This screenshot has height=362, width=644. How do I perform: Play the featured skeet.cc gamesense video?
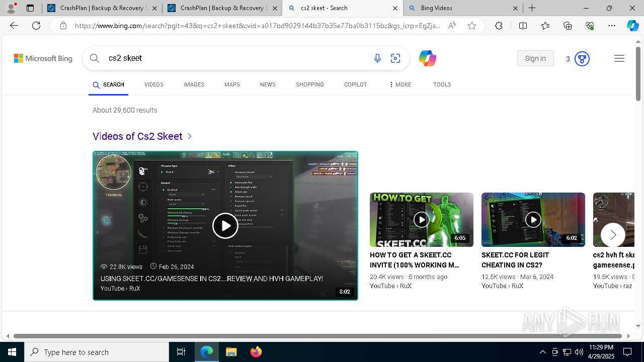pos(225,226)
